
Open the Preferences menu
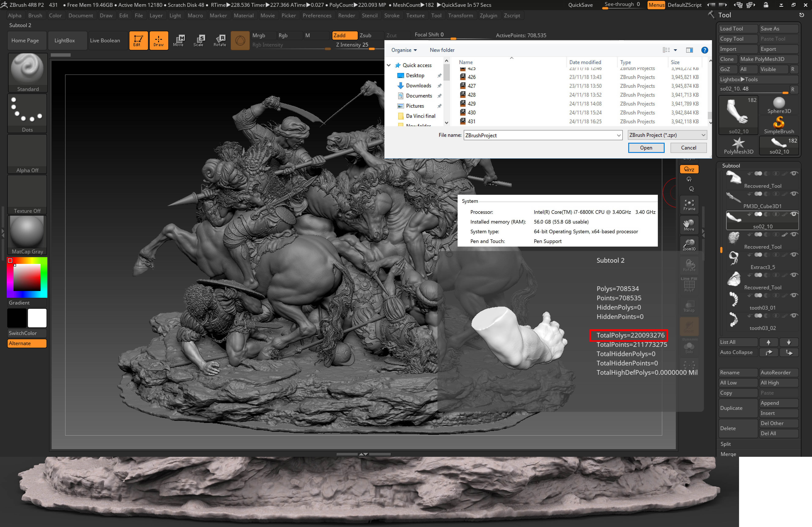(317, 16)
